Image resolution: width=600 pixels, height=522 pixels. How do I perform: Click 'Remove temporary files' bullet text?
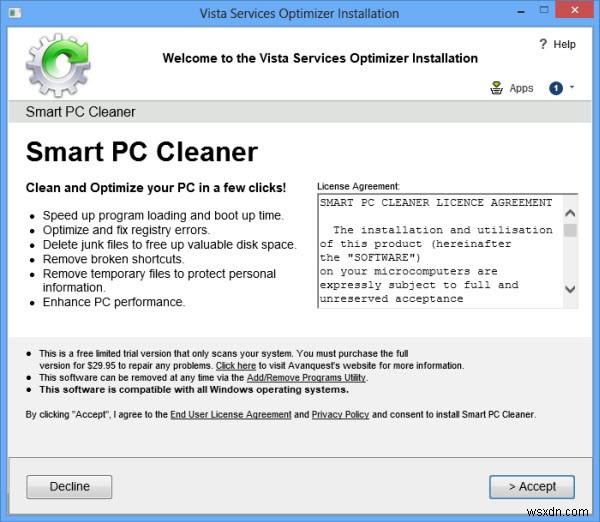[x=159, y=281]
